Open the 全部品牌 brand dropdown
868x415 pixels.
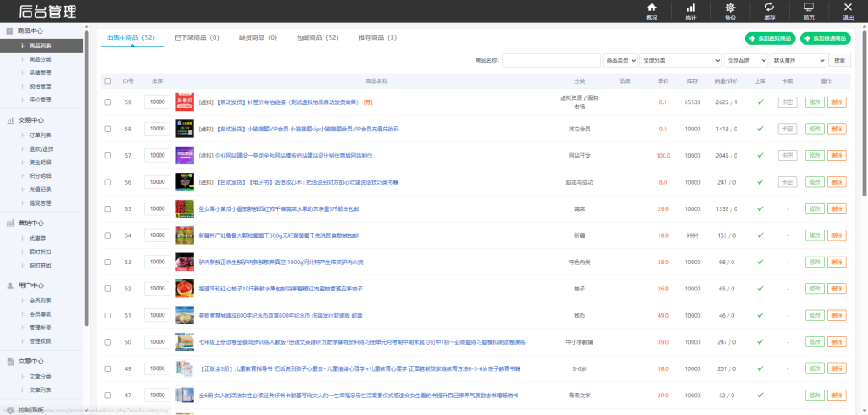746,60
